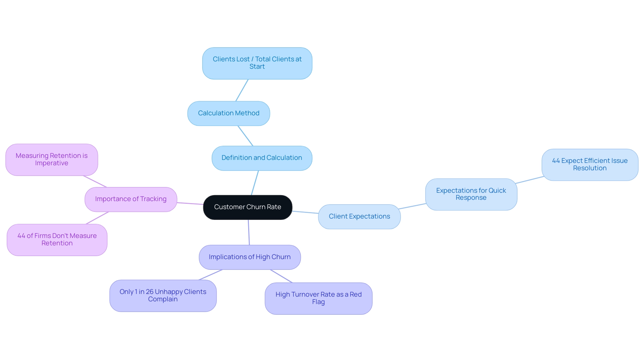Click the Customer Churn Rate central node

click(x=247, y=206)
